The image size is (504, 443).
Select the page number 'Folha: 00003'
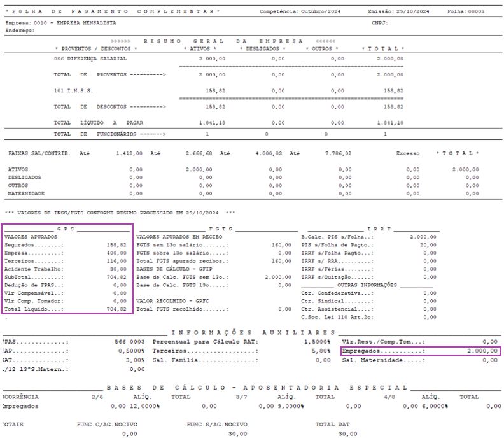pyautogui.click(x=466, y=11)
